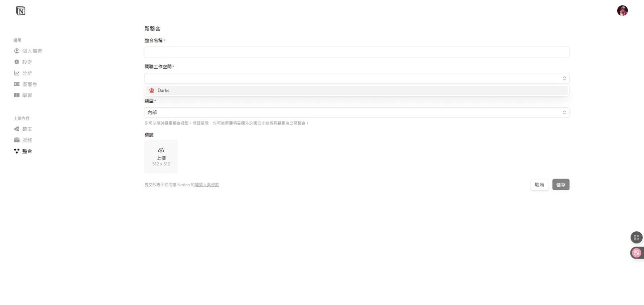Click the pink translate floating icon
644x305 pixels.
[636, 253]
